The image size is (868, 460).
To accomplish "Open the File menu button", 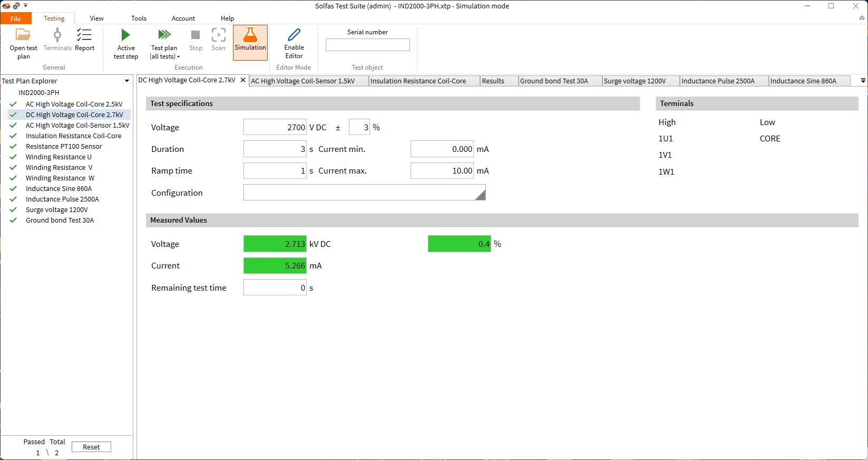I will (x=16, y=18).
